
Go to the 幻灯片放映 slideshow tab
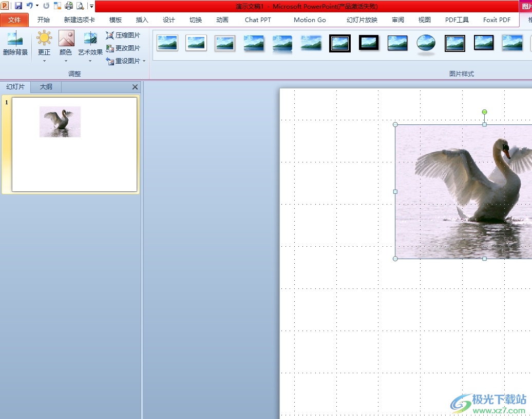pos(362,20)
